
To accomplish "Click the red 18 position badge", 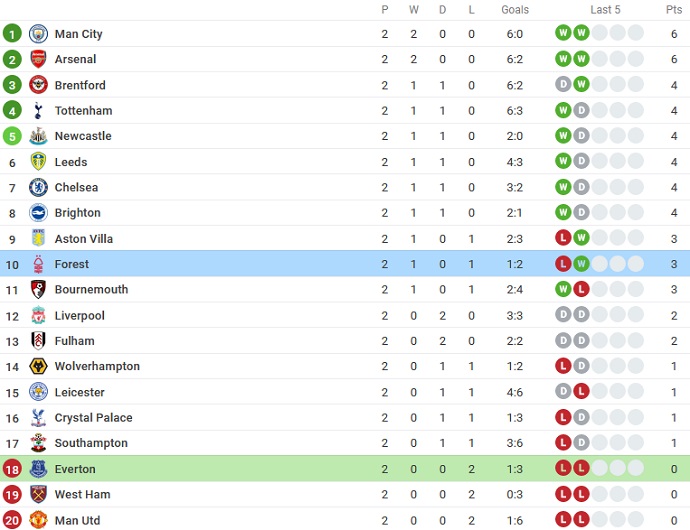I will [x=12, y=469].
